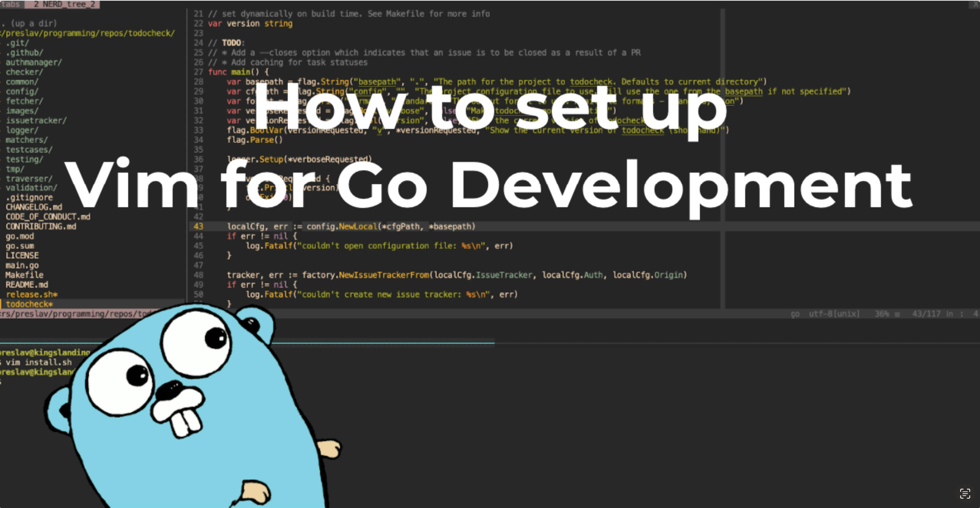Screen dimensions: 980x508
Task: Select the release.sh* script
Action: 31,295
